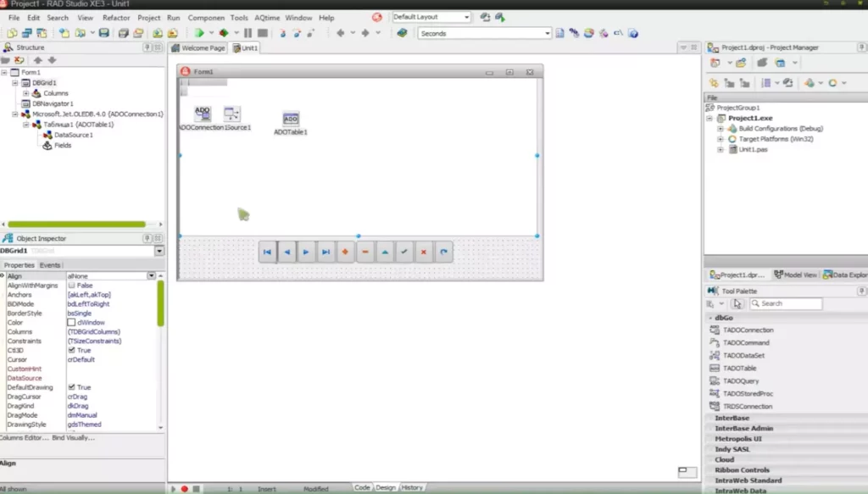This screenshot has height=494, width=868.
Task: Click DBNavigator Last record button
Action: tap(326, 252)
